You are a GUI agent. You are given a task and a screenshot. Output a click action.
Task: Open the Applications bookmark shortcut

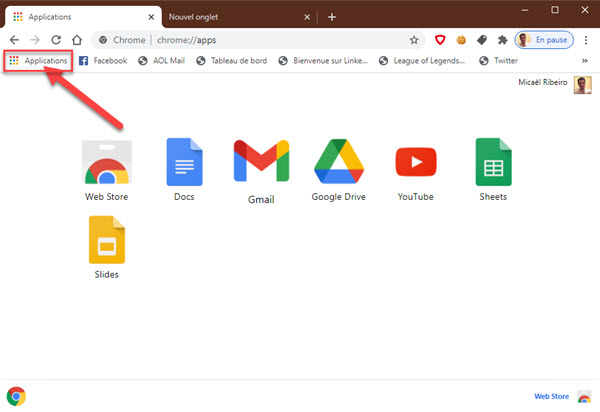pos(38,60)
